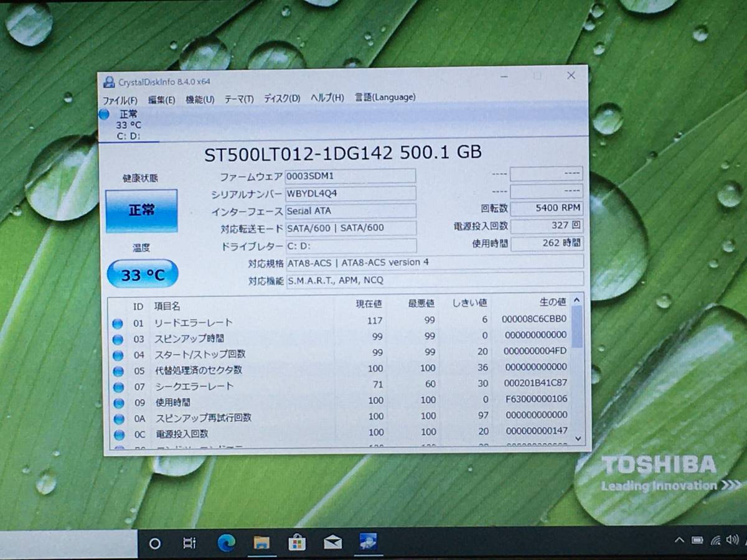The width and height of the screenshot is (747, 560).
Task: Click the ファームウェア value field showing 0003SDM1
Action: point(350,175)
